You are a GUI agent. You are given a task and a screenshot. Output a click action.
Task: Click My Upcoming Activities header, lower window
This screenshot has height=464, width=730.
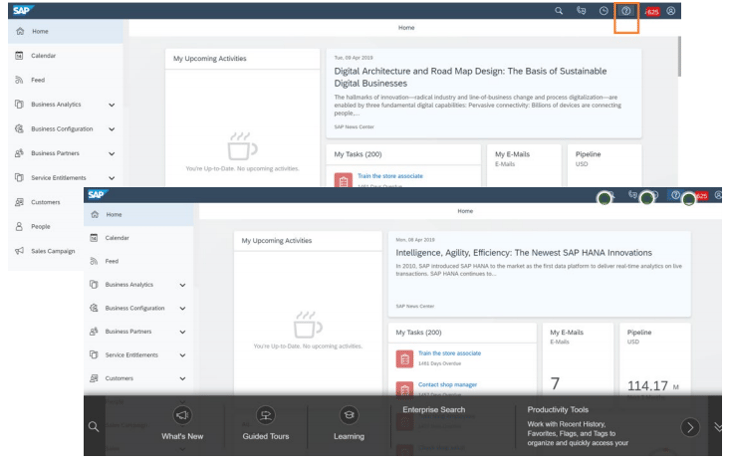tap(277, 241)
